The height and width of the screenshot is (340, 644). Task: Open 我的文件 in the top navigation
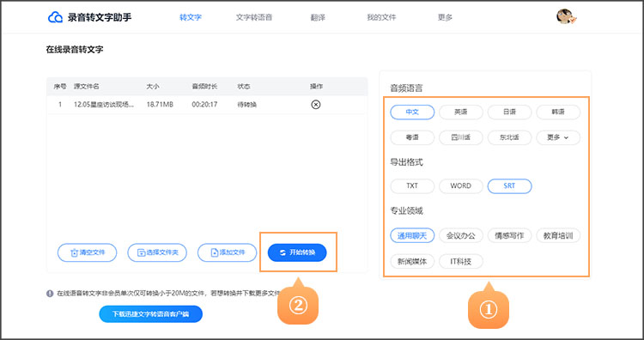[381, 17]
